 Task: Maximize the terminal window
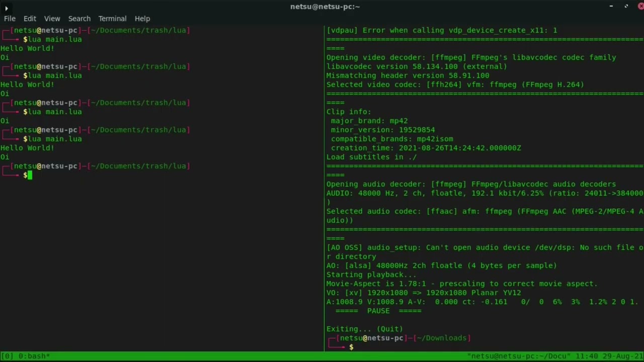(626, 7)
